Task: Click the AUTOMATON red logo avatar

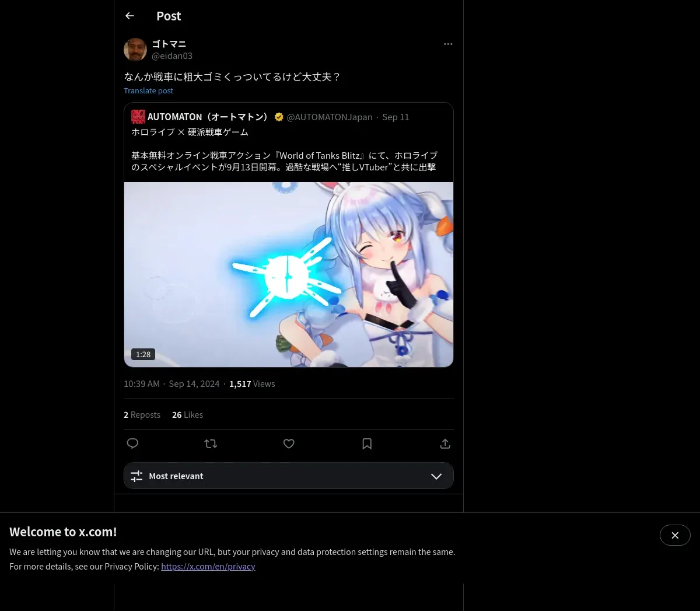Action: pyautogui.click(x=138, y=117)
